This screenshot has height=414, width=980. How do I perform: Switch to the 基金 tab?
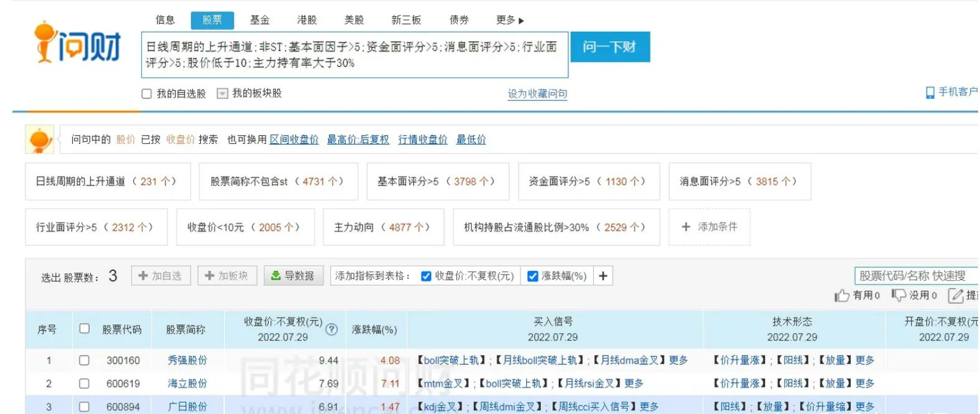tap(260, 20)
